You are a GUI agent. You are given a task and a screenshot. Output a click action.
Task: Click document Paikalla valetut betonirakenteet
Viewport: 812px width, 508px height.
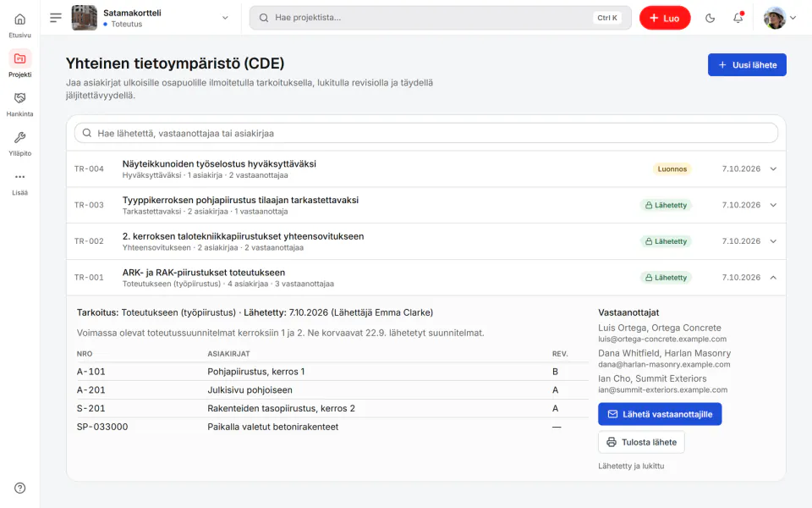273,427
